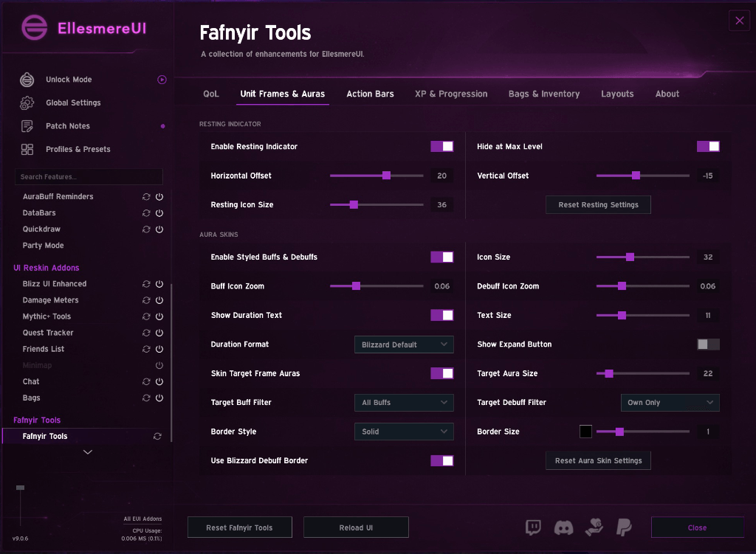Click the Bags reset icon

coord(146,398)
